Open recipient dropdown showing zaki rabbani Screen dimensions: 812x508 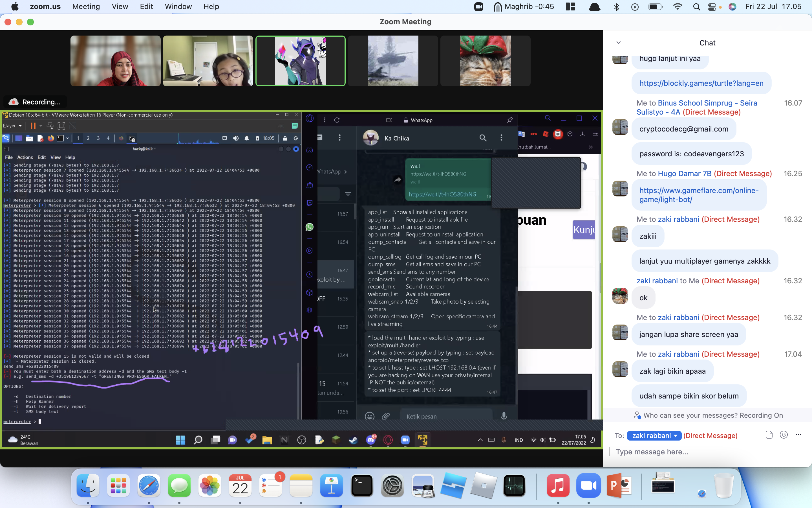pos(654,435)
